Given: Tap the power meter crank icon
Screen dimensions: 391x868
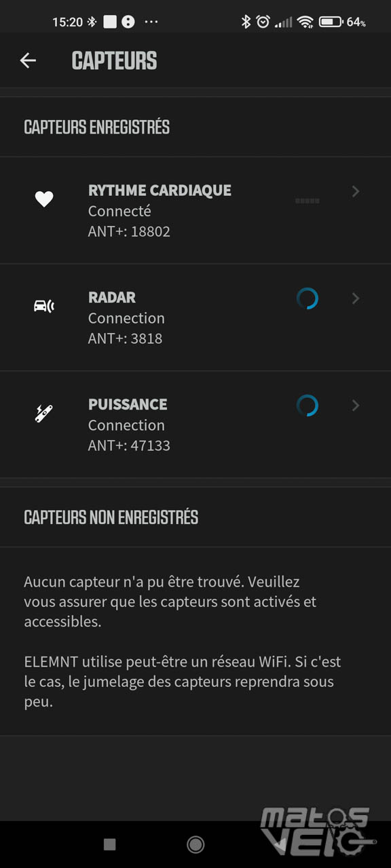Looking at the screenshot, I should tap(44, 413).
